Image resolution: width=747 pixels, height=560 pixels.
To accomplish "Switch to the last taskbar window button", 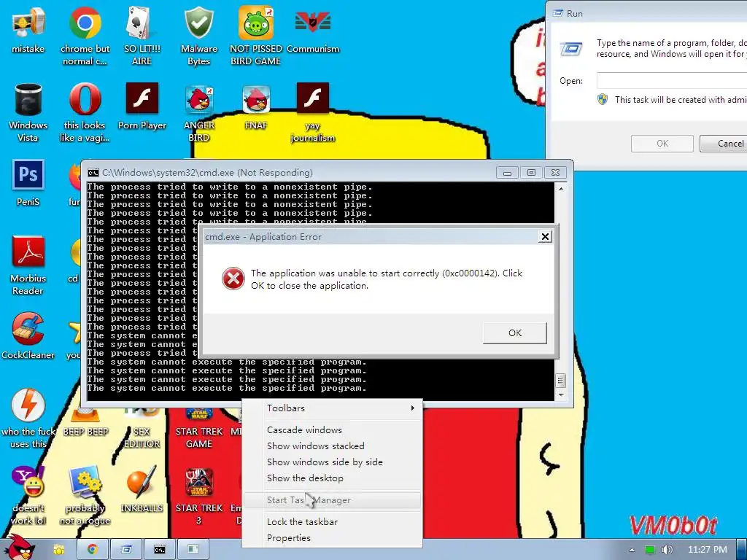I will point(193,550).
